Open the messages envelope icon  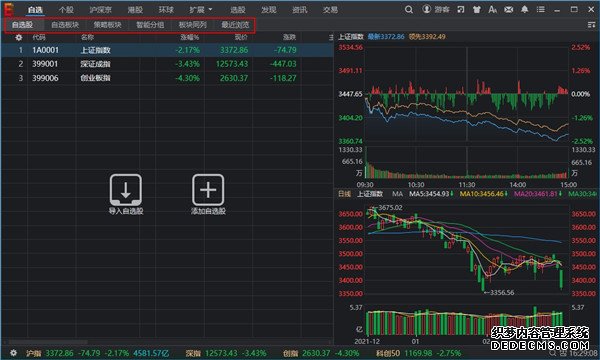509,10
